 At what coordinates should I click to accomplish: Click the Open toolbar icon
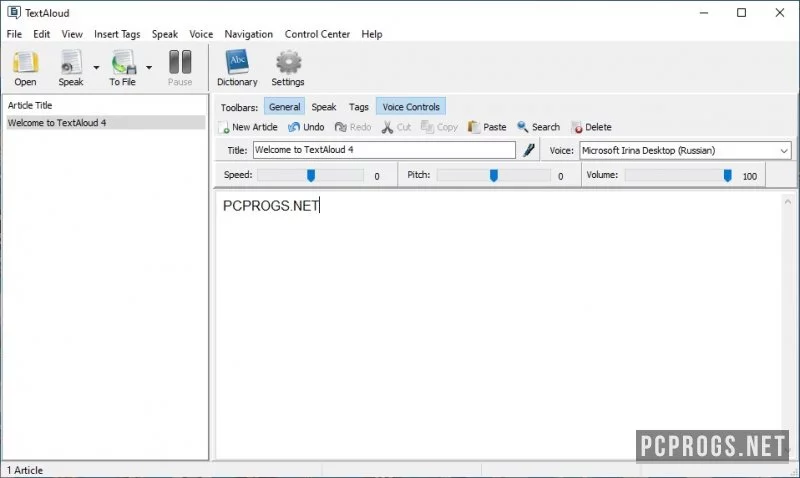coord(25,68)
